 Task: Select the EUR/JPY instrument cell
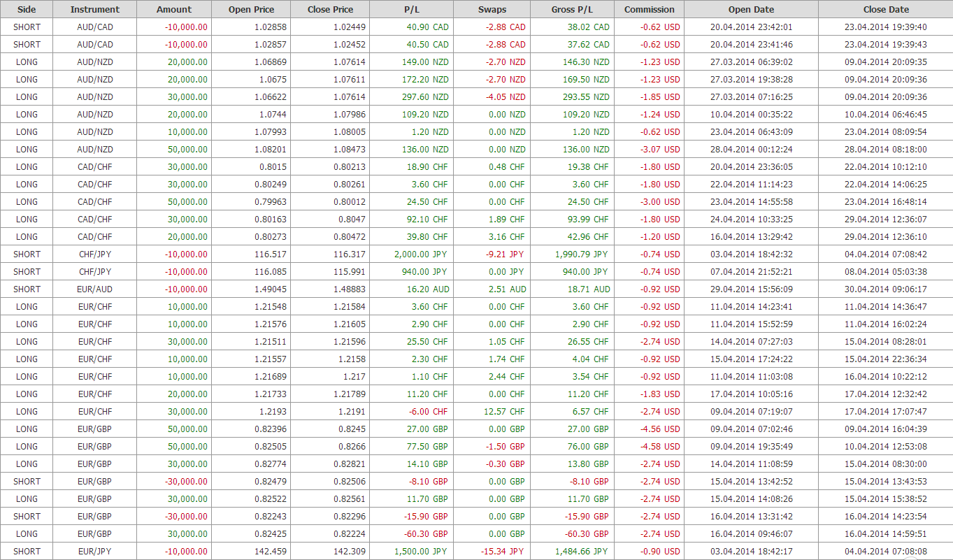tap(95, 551)
